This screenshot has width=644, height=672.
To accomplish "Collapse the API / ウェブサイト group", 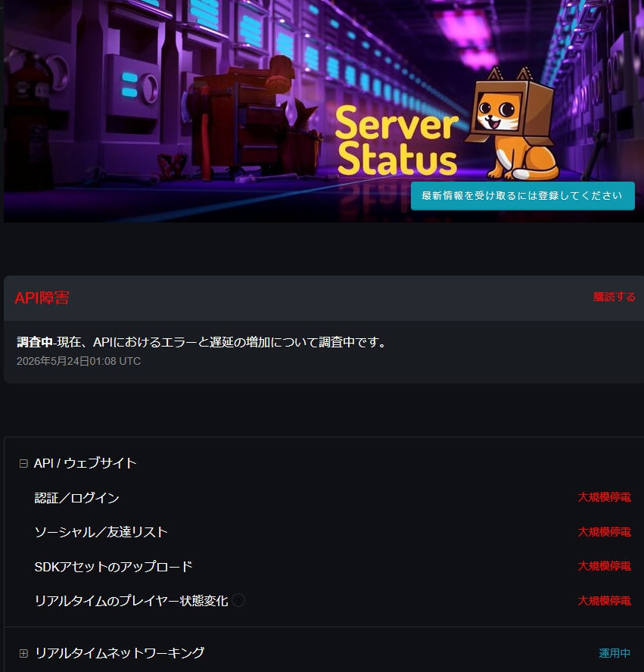I will pos(23,463).
